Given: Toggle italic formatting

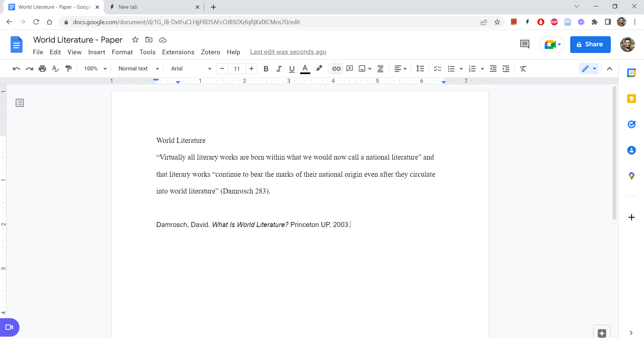Looking at the screenshot, I should pos(279,68).
